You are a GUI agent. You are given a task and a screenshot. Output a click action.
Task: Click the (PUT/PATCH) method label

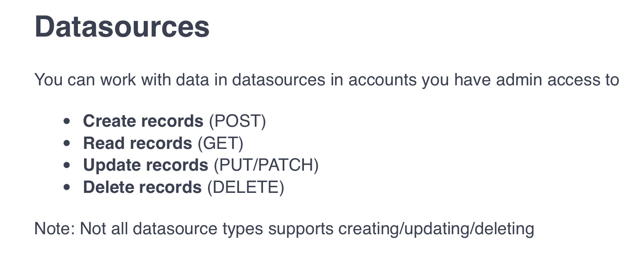266,165
